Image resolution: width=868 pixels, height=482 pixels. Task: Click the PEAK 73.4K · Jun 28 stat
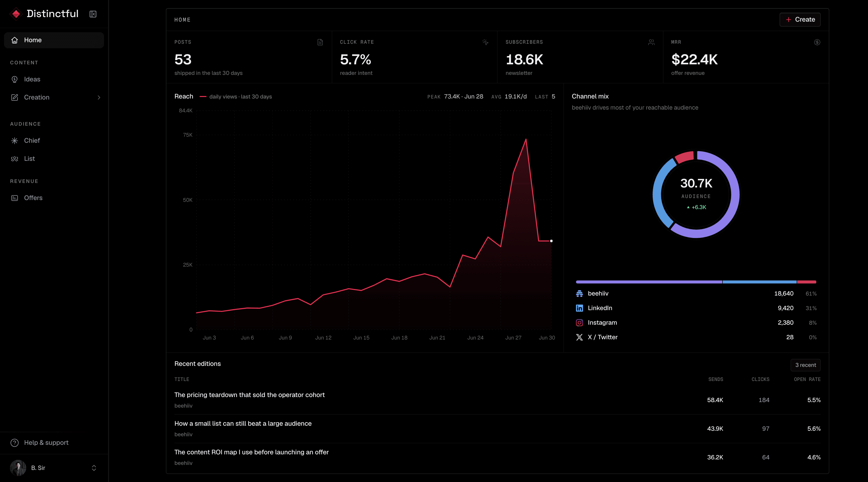(455, 97)
